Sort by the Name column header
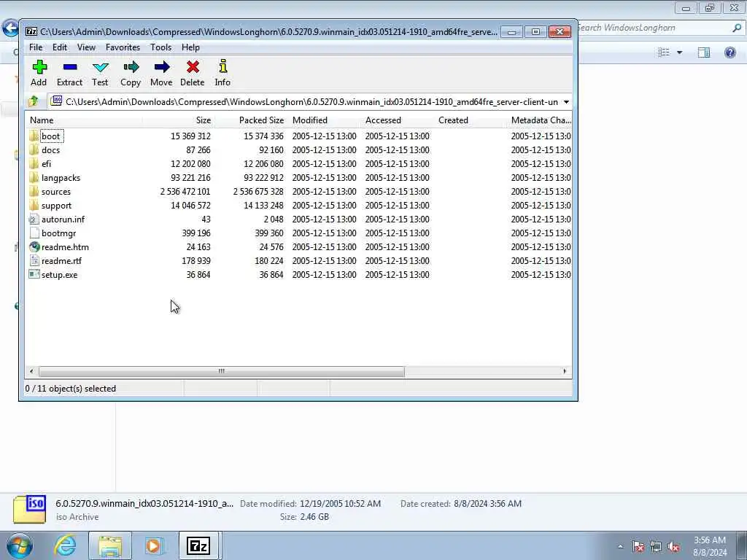747x560 pixels. point(83,120)
